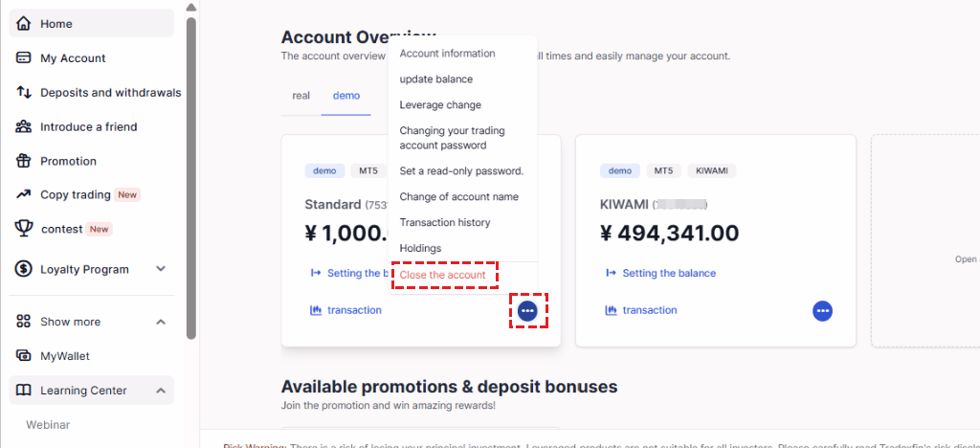The image size is (980, 448).
Task: Open Transaction history from the dropdown menu
Action: pyautogui.click(x=444, y=222)
